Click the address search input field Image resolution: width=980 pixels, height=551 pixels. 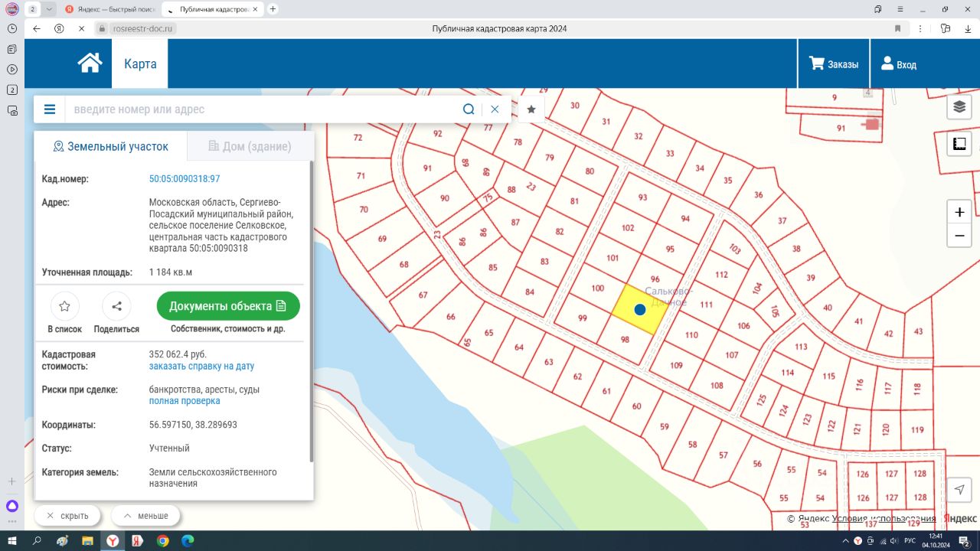tap(260, 109)
